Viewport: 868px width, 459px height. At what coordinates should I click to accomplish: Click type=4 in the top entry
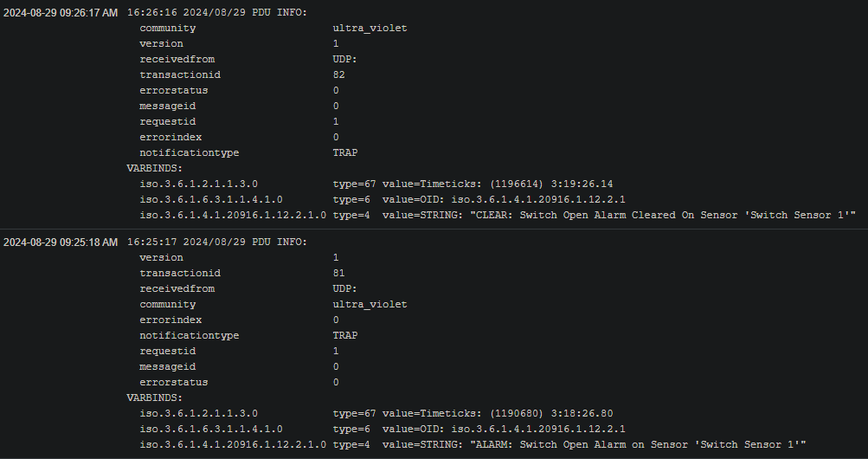[351, 215]
